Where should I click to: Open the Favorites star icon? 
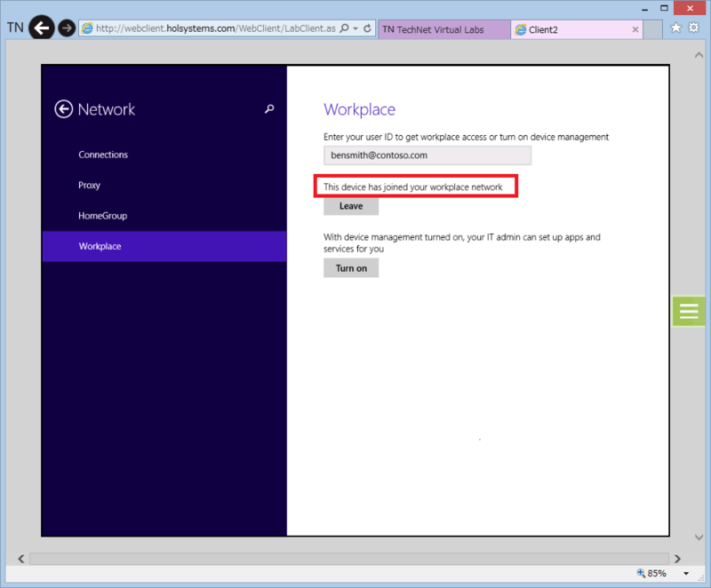pos(675,28)
